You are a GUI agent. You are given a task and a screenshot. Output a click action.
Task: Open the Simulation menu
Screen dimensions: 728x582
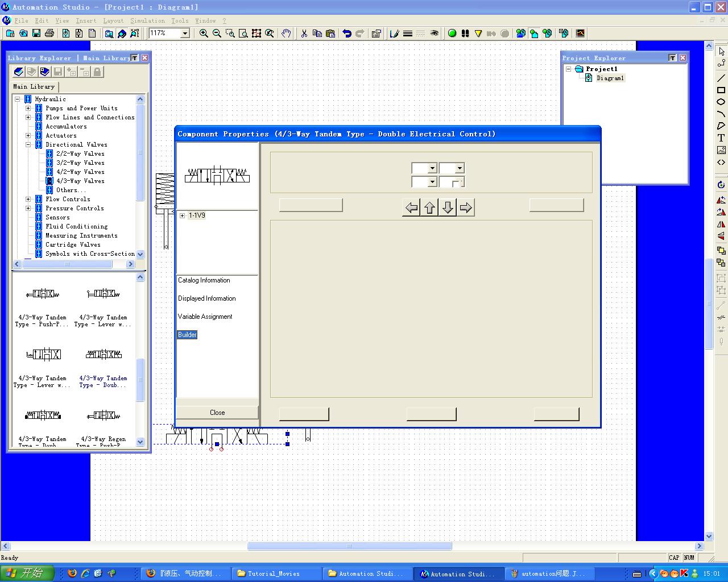point(148,20)
